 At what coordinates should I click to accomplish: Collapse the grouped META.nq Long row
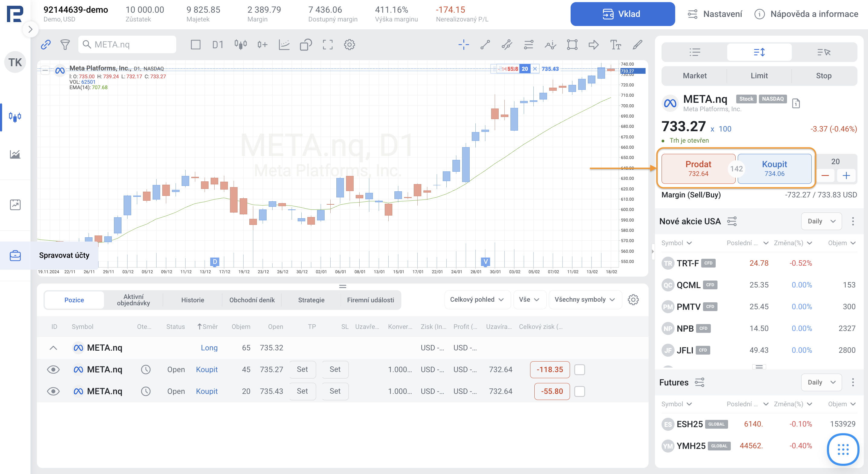53,348
